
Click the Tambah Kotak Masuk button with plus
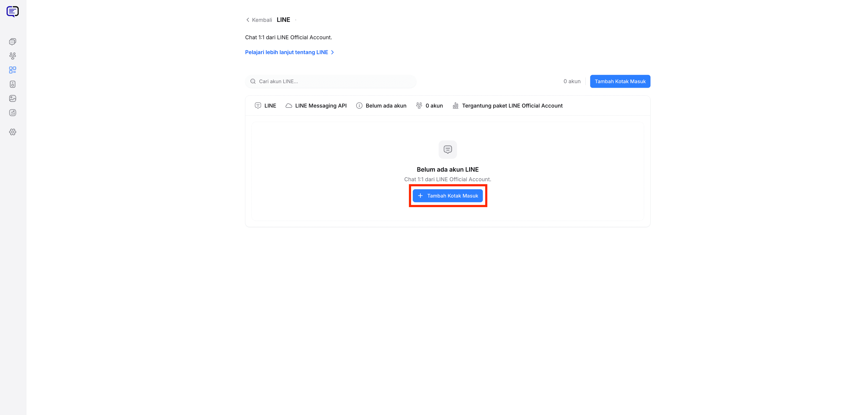click(448, 196)
